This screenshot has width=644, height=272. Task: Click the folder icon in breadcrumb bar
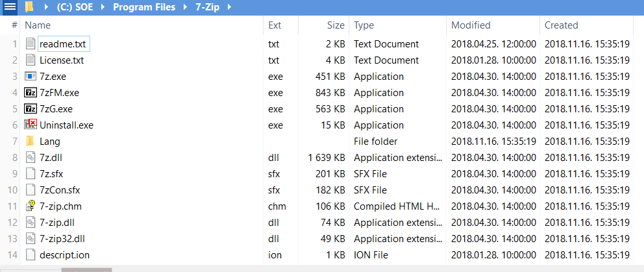pos(29,7)
